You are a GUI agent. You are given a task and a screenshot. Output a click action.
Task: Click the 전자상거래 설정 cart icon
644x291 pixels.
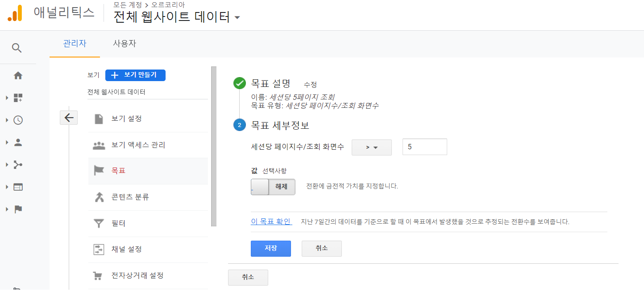tap(98, 276)
